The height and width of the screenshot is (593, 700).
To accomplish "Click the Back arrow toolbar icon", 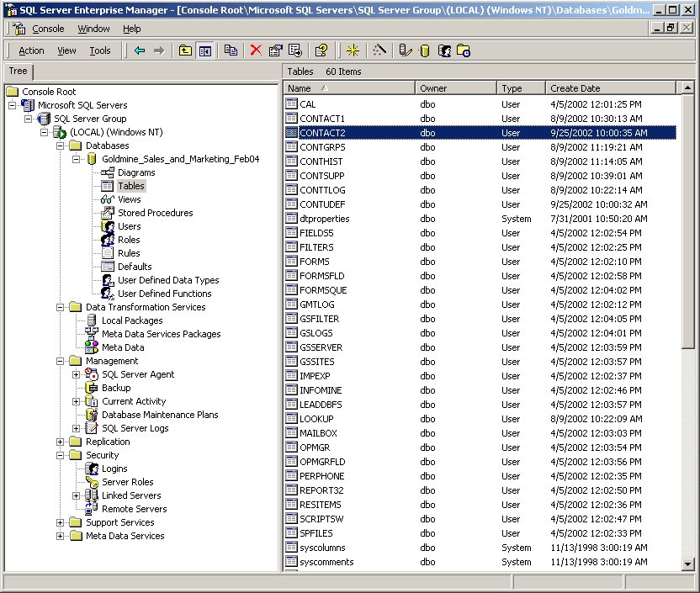I will click(x=140, y=50).
